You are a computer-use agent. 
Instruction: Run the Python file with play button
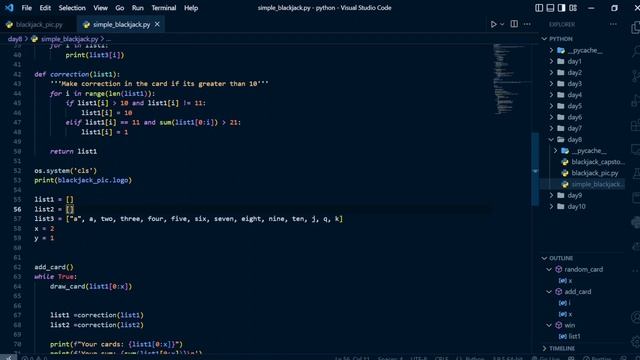coord(493,24)
